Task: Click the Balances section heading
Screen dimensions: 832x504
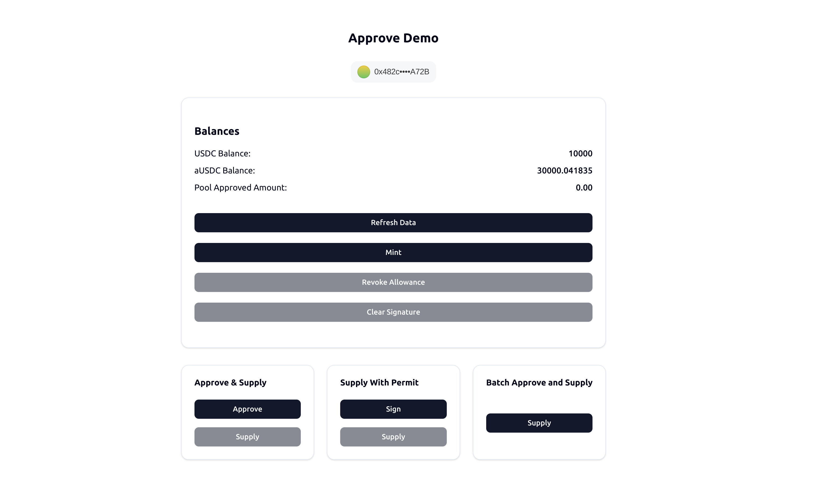Action: pyautogui.click(x=217, y=131)
